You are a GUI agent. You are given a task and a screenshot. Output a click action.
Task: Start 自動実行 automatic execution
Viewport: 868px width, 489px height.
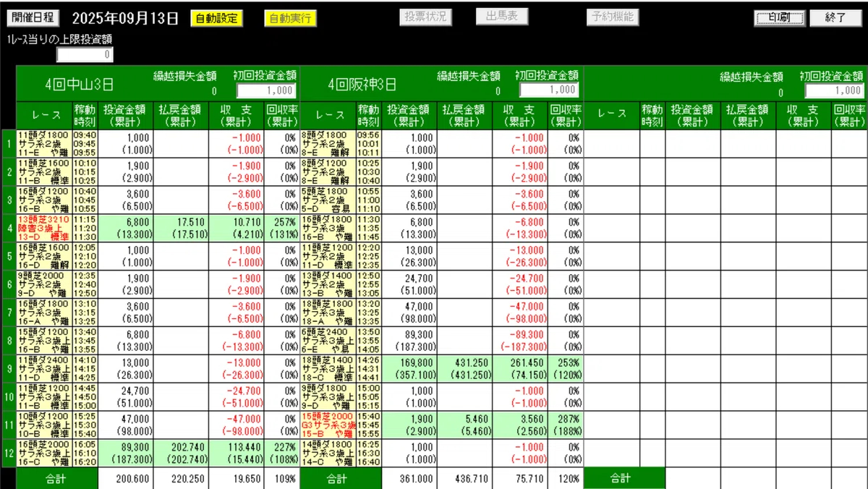pyautogui.click(x=289, y=19)
